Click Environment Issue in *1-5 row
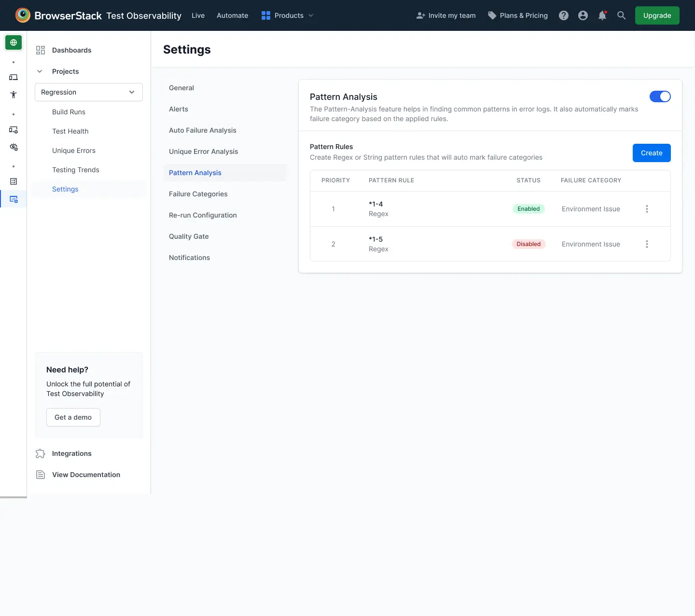695x616 pixels. click(x=591, y=244)
